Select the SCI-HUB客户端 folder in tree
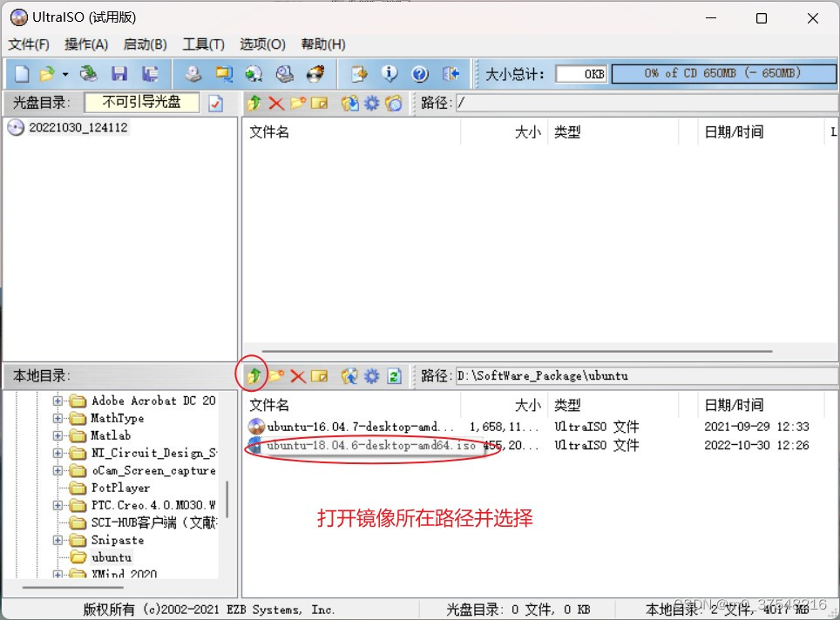The height and width of the screenshot is (620, 840). tap(153, 522)
